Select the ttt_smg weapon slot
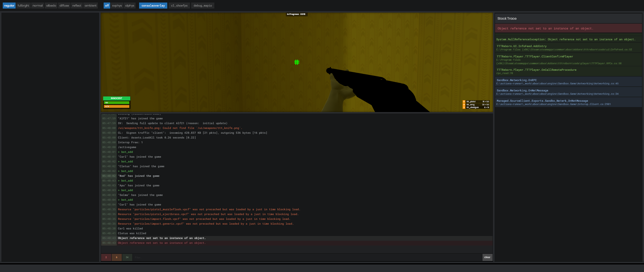 click(475, 104)
